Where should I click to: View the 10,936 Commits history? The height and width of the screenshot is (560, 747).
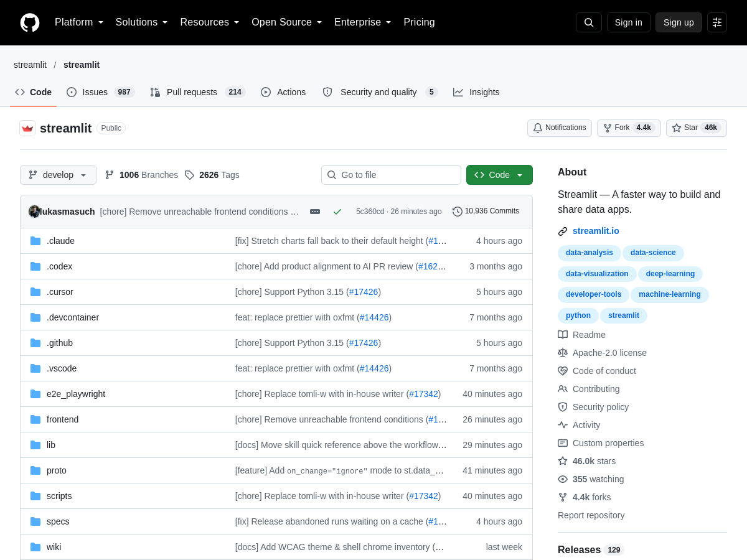(486, 212)
